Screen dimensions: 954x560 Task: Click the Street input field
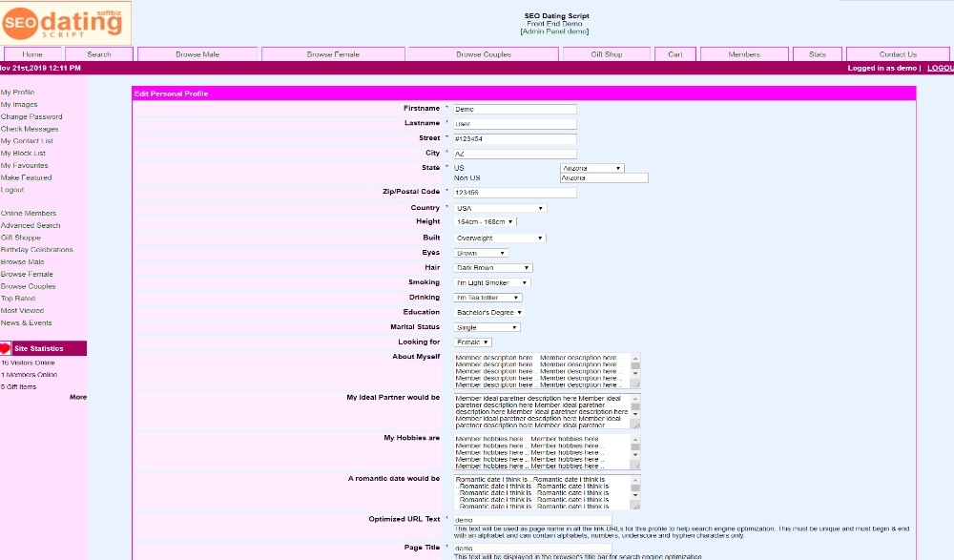[515, 138]
